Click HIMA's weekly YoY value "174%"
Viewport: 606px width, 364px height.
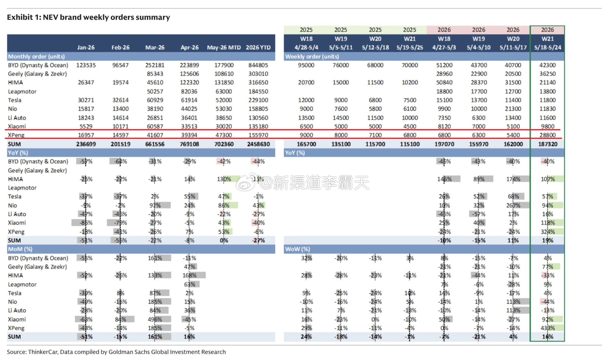(x=513, y=179)
